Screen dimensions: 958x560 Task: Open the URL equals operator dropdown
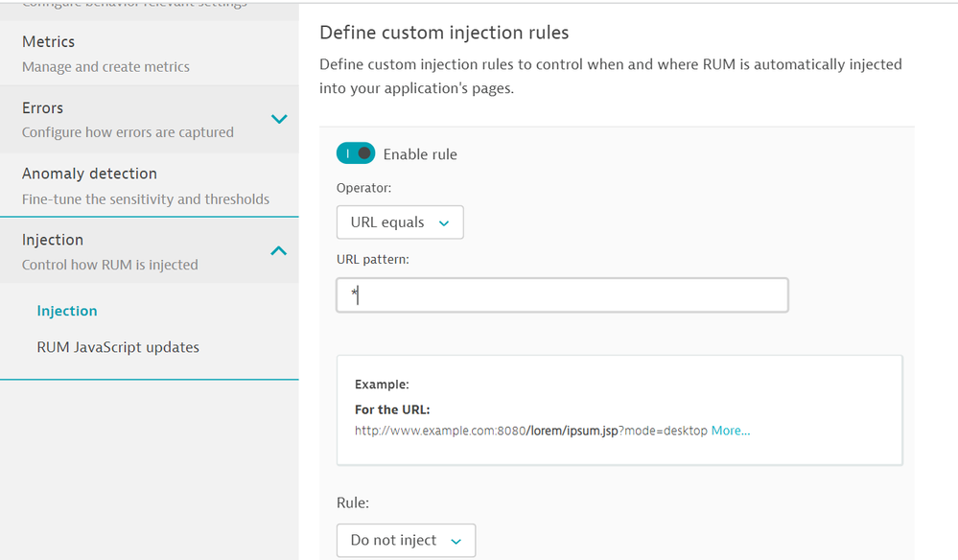click(x=399, y=222)
